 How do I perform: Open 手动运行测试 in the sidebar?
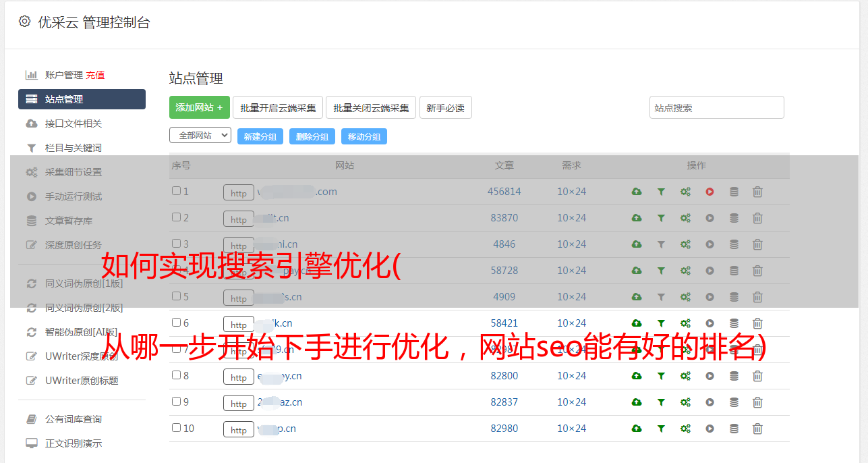(73, 196)
